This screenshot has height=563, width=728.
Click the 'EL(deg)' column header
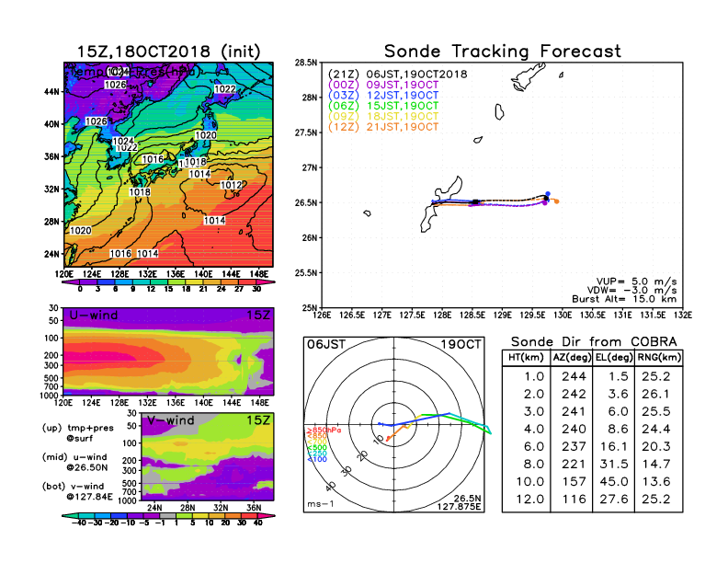coord(614,357)
